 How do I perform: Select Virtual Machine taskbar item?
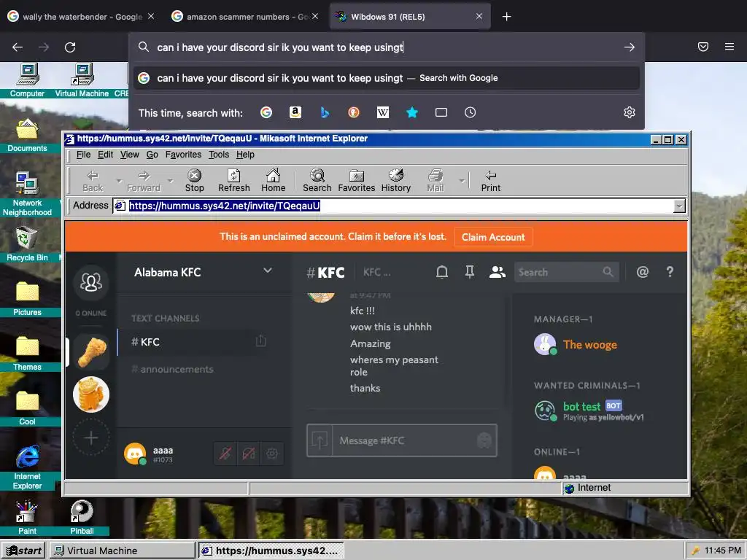[x=122, y=551]
